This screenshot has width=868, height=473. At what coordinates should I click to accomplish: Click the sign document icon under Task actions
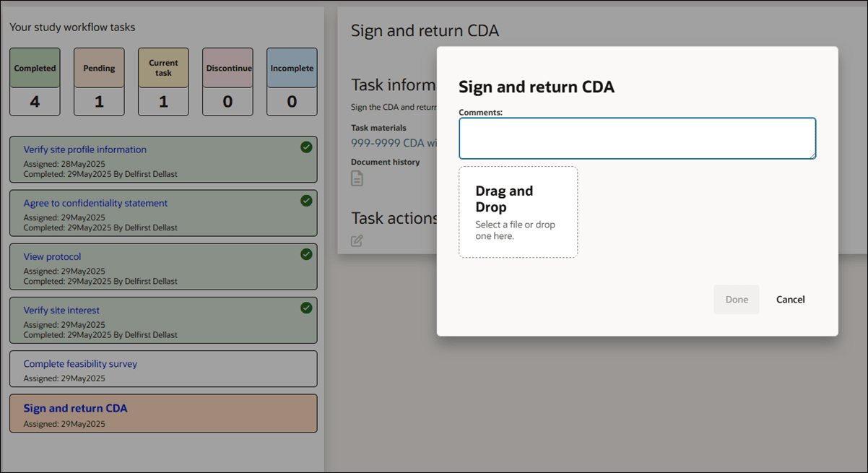356,240
